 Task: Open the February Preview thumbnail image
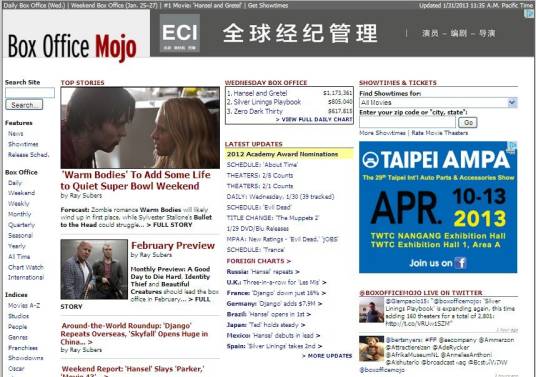point(94,269)
